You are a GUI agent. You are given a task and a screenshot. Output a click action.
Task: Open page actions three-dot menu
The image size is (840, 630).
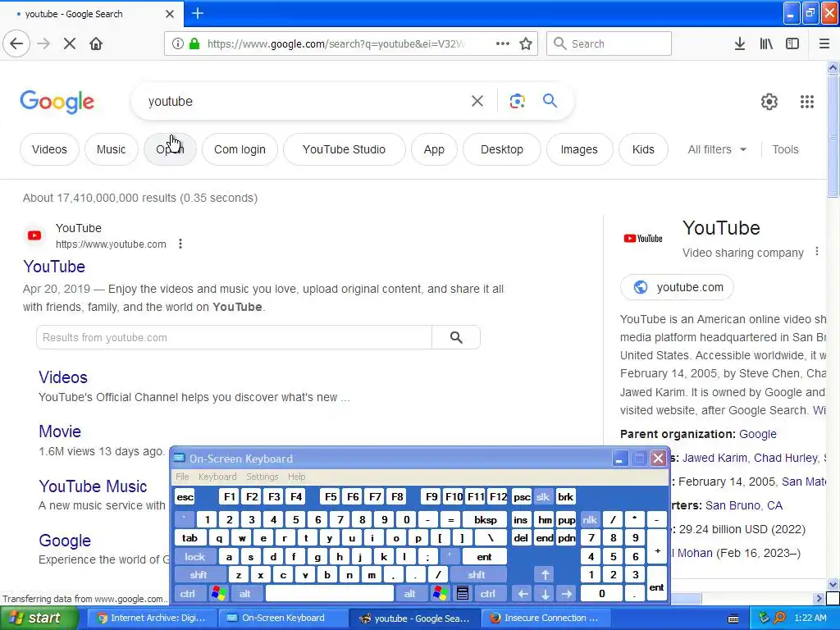coord(503,43)
